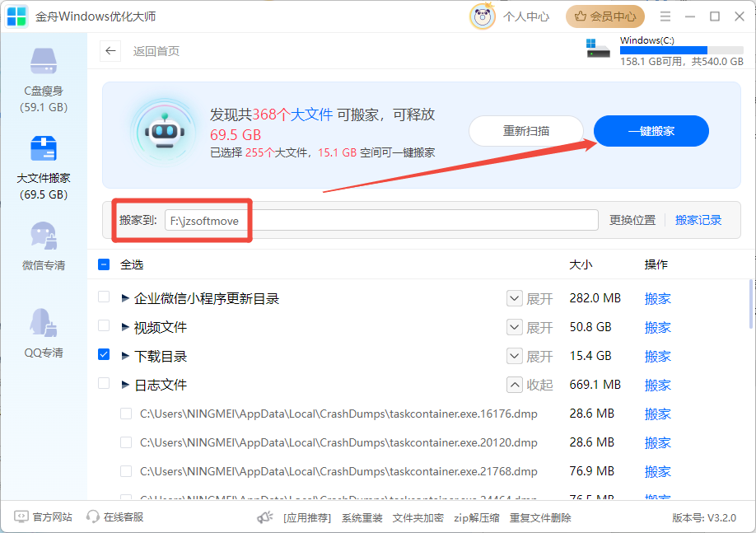Toggle the 全选 checkbox
The width and height of the screenshot is (756, 533).
tap(104, 264)
